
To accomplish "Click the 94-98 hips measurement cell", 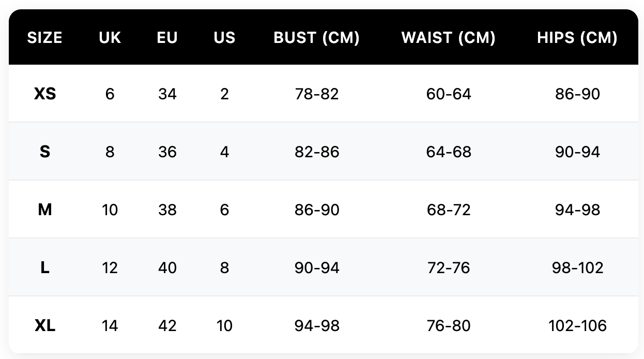I will click(x=577, y=210).
